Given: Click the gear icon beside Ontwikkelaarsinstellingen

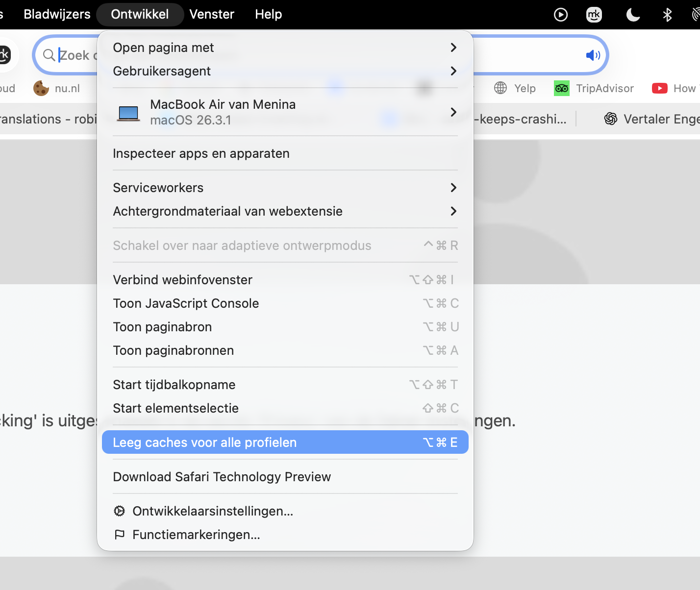Looking at the screenshot, I should [120, 511].
